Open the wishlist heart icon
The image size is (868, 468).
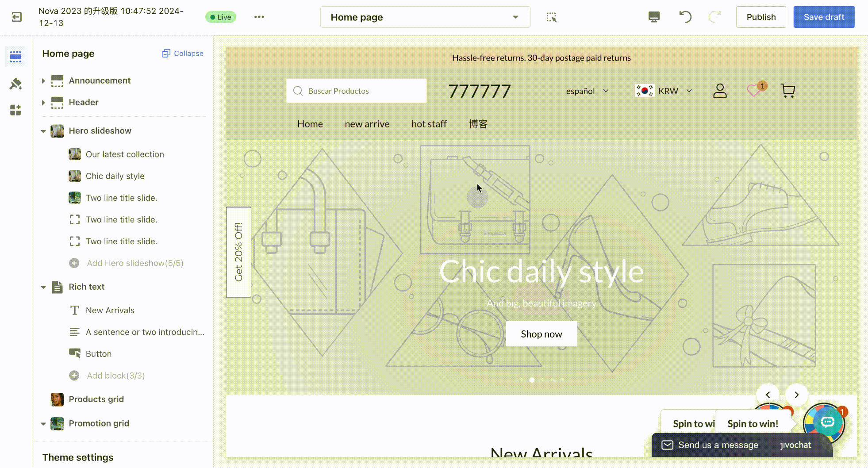[753, 91]
